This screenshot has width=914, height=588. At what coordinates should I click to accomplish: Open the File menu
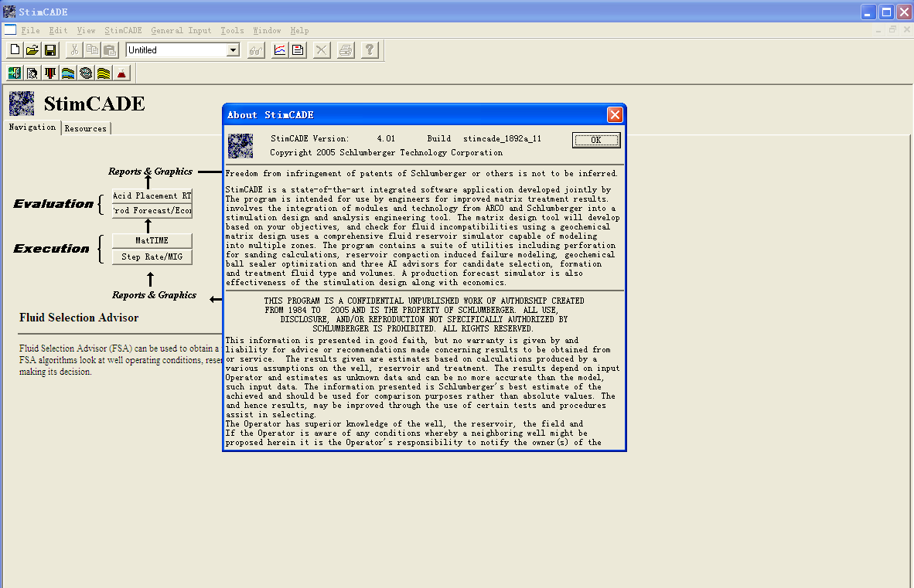tap(30, 30)
